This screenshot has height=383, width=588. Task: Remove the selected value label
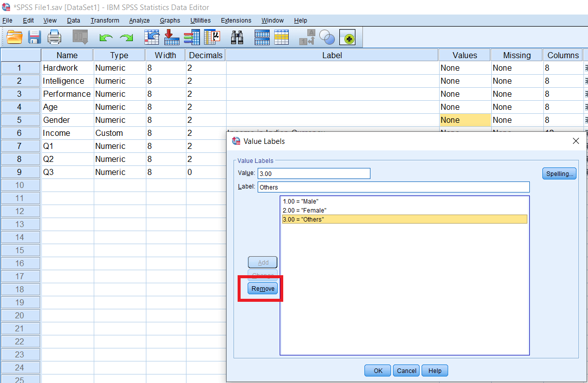(x=262, y=288)
